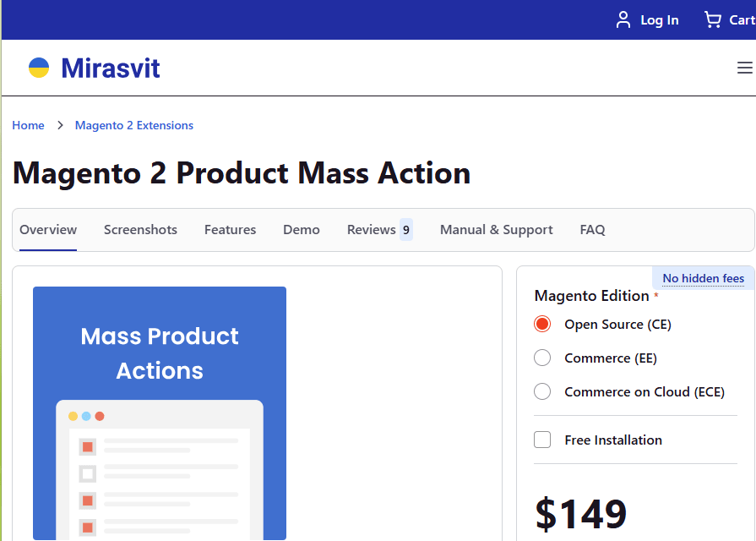Open the Demo tab
Viewport: 756px width, 541px height.
pyautogui.click(x=302, y=229)
